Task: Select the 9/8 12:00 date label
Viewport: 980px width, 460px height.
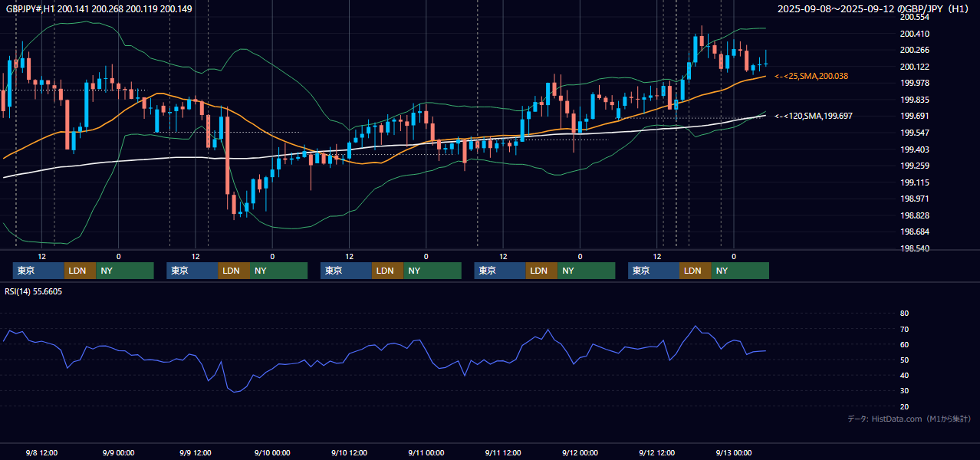Action: pyautogui.click(x=42, y=452)
